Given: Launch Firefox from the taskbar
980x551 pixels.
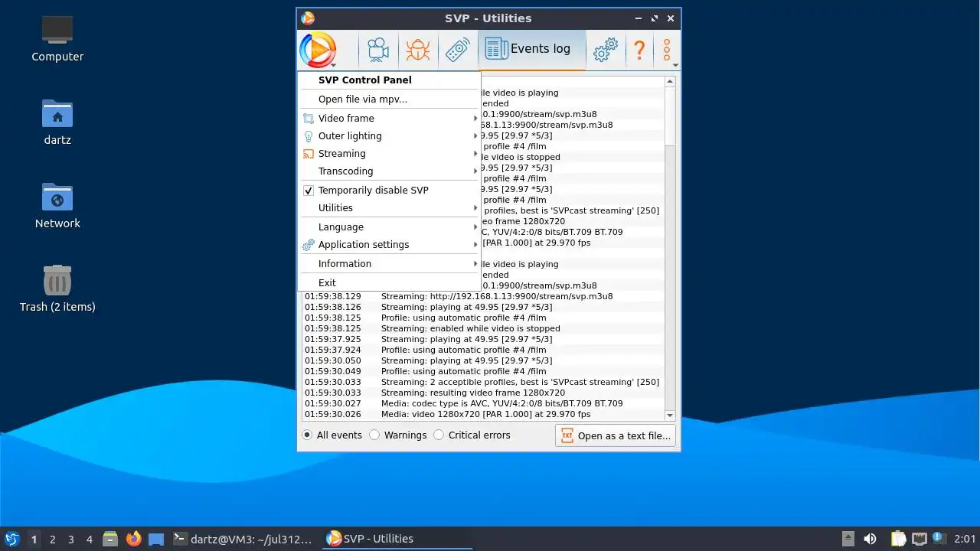Looking at the screenshot, I should tap(134, 539).
